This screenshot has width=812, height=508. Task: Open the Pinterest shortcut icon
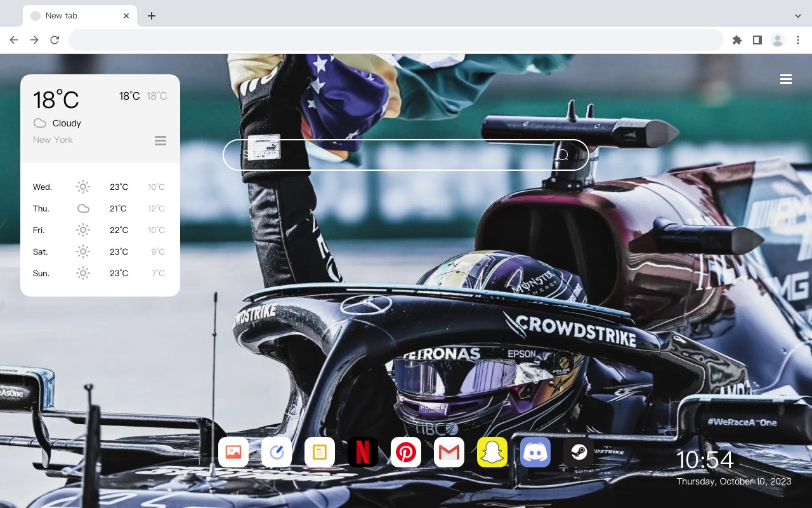(406, 452)
